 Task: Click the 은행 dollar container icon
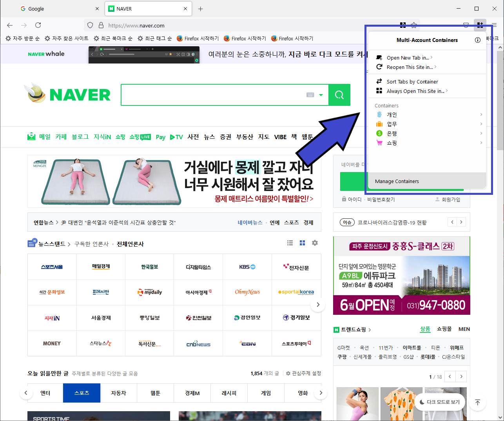coord(379,133)
